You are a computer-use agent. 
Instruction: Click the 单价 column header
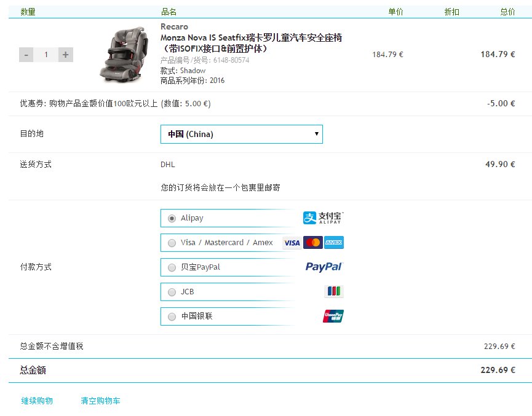(x=395, y=12)
